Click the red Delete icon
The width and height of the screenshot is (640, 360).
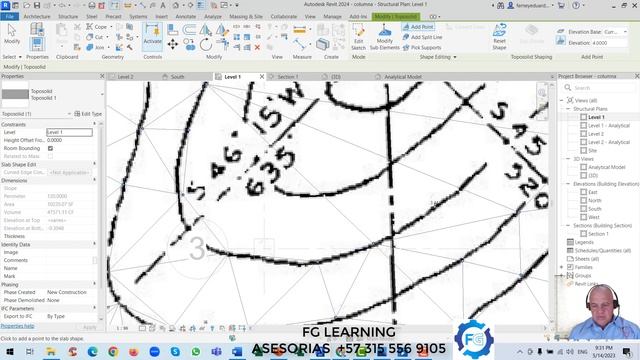257,47
